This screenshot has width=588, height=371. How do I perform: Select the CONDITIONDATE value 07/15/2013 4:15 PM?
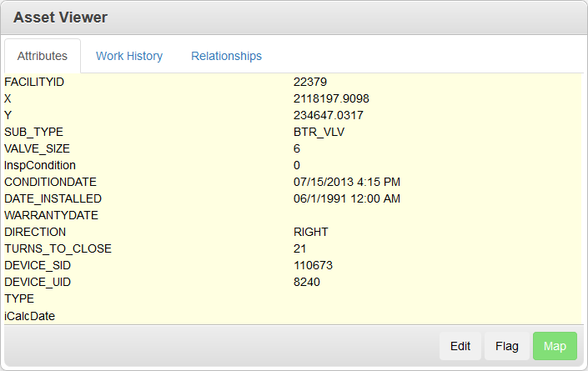pyautogui.click(x=347, y=182)
